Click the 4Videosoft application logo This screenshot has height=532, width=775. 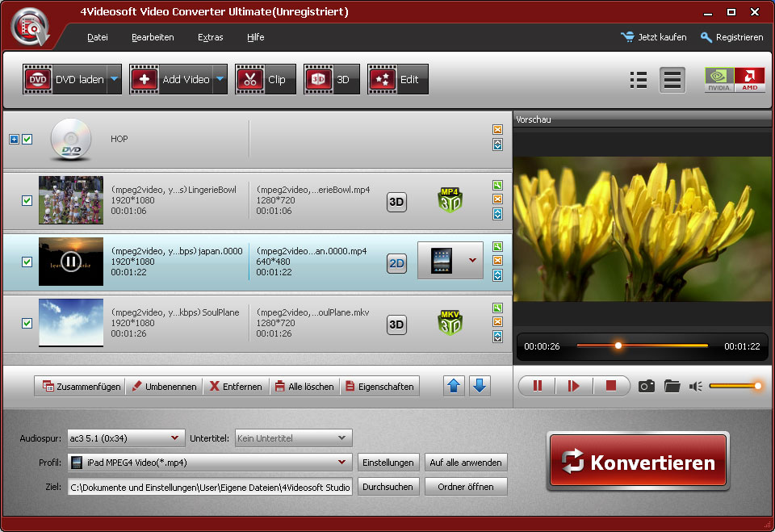pyautogui.click(x=31, y=27)
